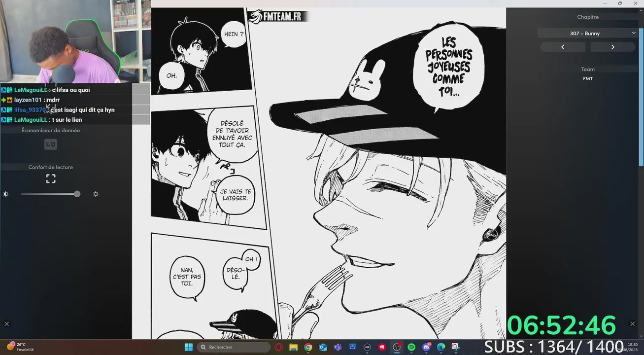Viewport: 644px width, 355px height.
Task: Adjust the brightness slider handle
Action: click(x=77, y=194)
